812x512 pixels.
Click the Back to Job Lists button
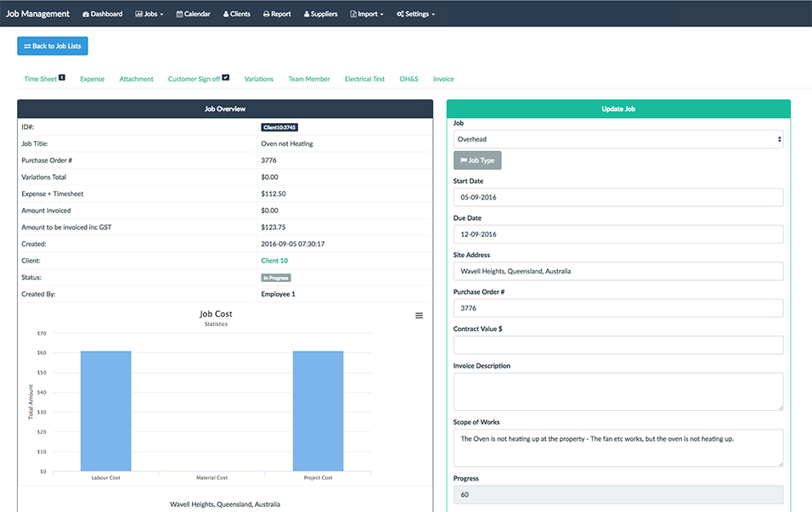coord(53,46)
